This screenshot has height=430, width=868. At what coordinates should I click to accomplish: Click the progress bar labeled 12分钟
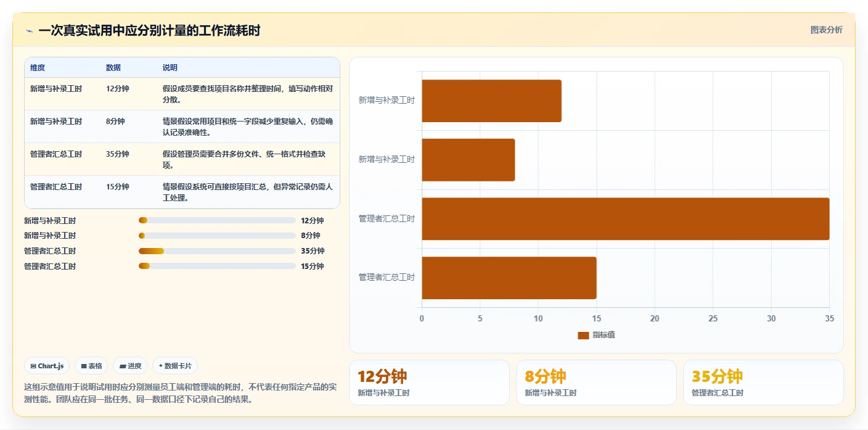click(217, 220)
